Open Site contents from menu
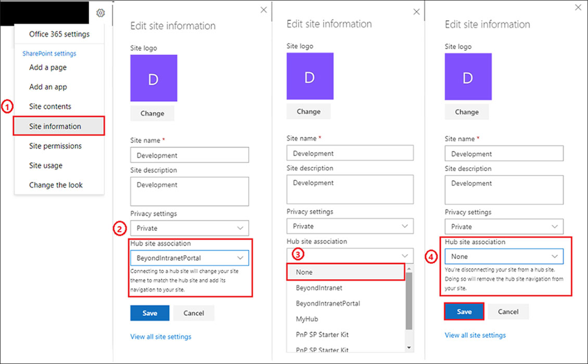 [x=50, y=107]
